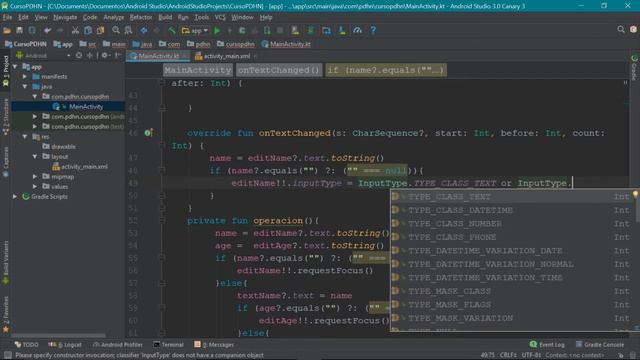The width and height of the screenshot is (640, 360).
Task: Click the Sync Project with Gradle icon
Action: pyautogui.click(x=311, y=31)
